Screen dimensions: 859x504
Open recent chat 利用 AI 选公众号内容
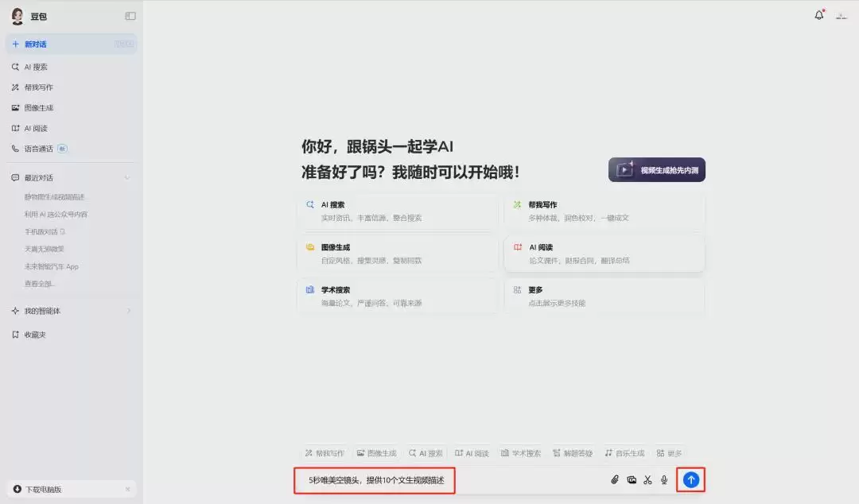(x=56, y=214)
